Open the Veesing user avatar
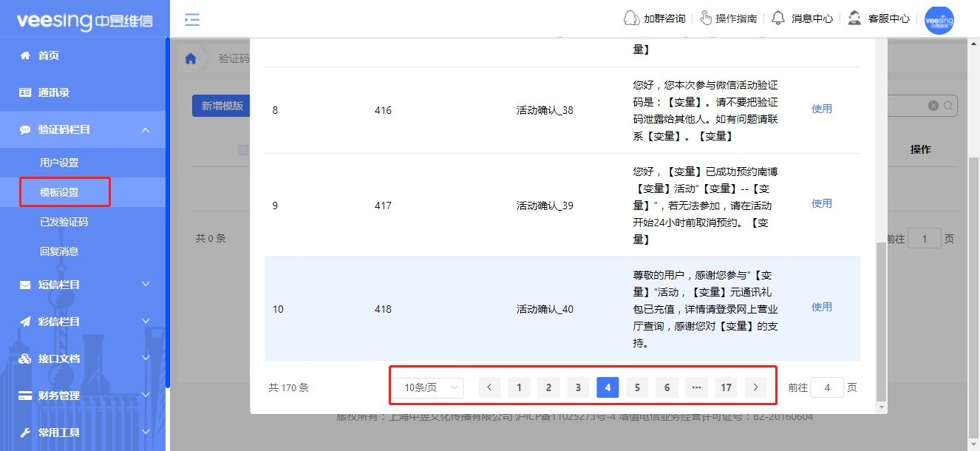Viewport: 980px width, 451px height. click(x=939, y=20)
